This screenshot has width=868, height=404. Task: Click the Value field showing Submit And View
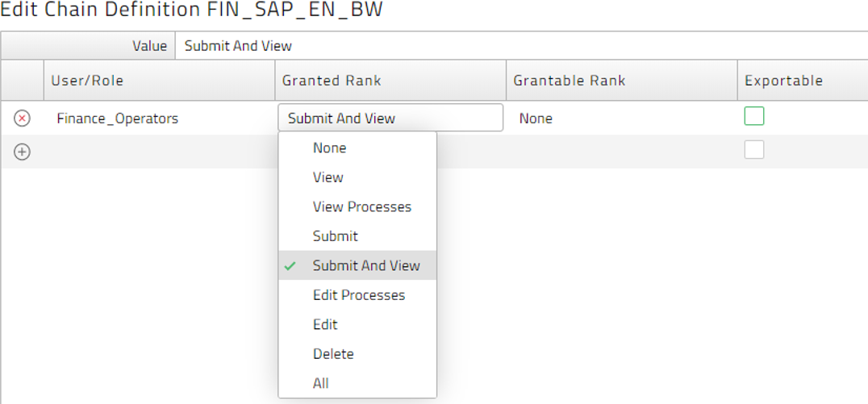(521, 46)
